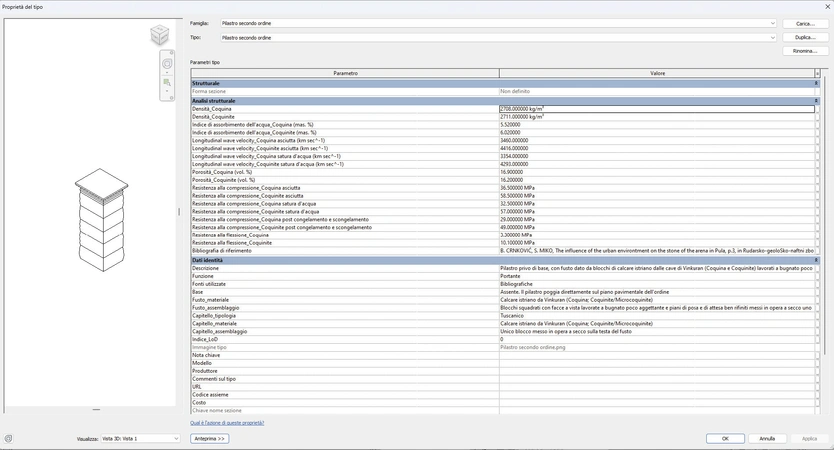
Task: Collapse the Analisi strutturale parameter group
Action: [x=816, y=101]
